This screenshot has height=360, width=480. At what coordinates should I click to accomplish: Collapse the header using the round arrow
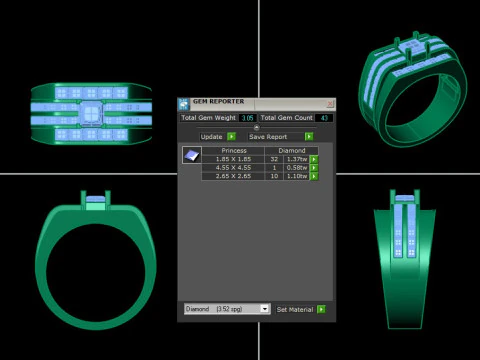click(x=256, y=127)
